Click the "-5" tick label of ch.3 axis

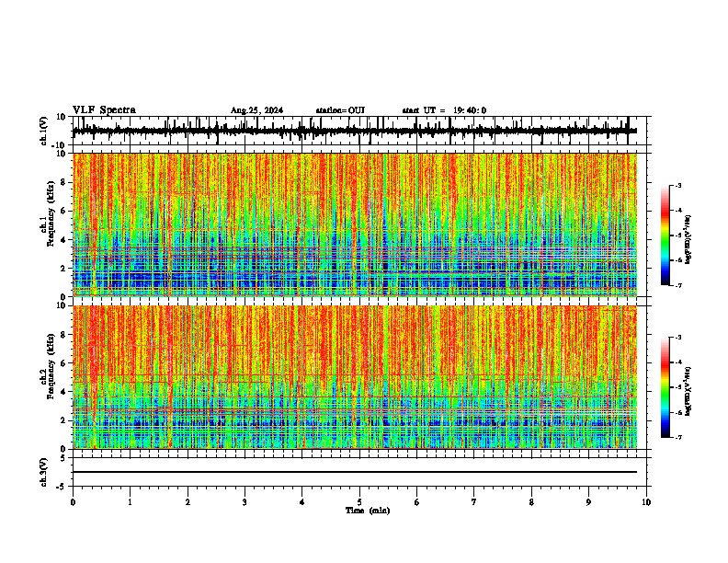pos(63,487)
